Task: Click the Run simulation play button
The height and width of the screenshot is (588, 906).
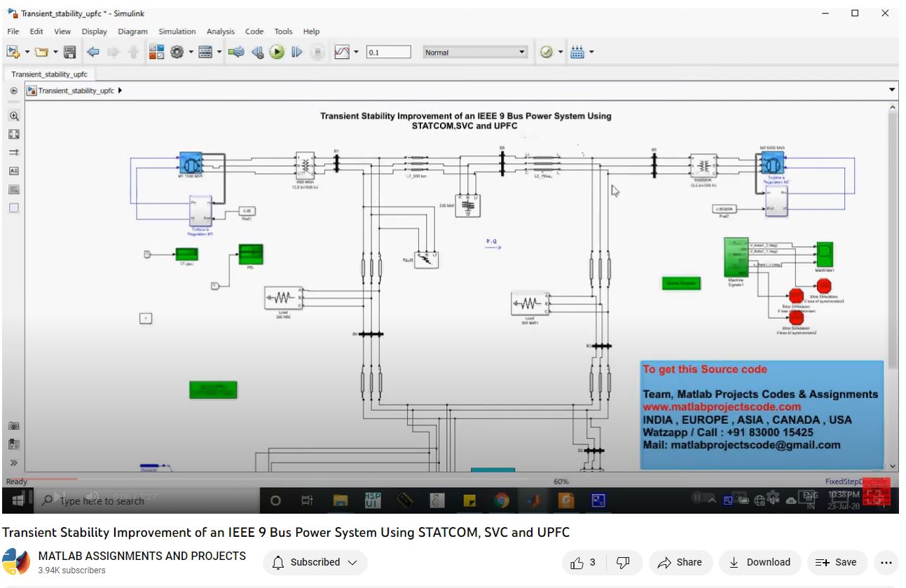Action: click(277, 52)
